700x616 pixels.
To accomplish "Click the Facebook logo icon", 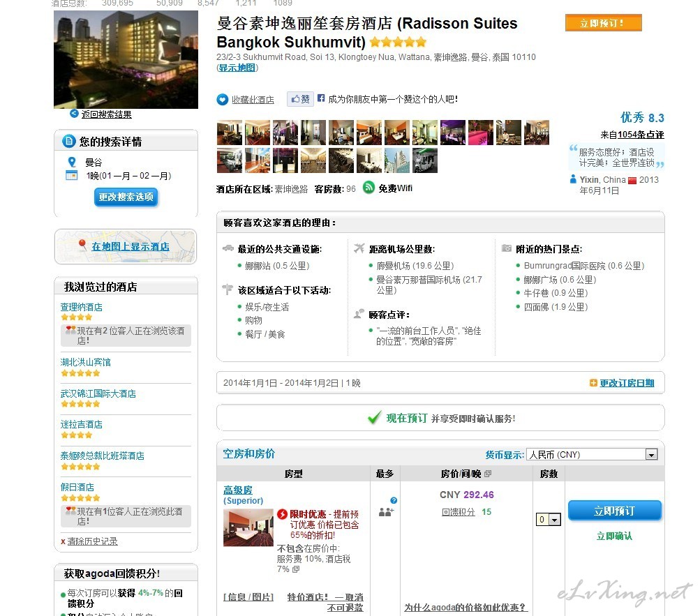I will click(321, 98).
